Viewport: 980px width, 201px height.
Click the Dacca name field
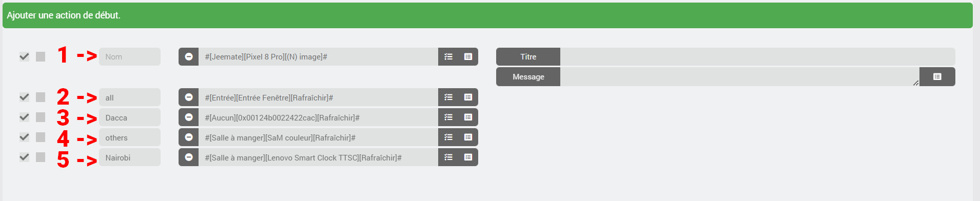pyautogui.click(x=130, y=117)
